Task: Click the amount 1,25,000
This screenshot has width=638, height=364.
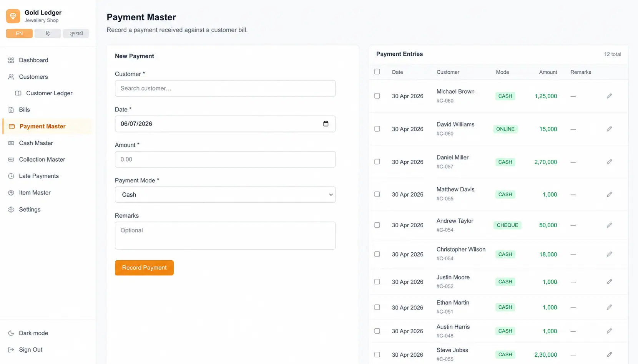Action: click(x=546, y=96)
